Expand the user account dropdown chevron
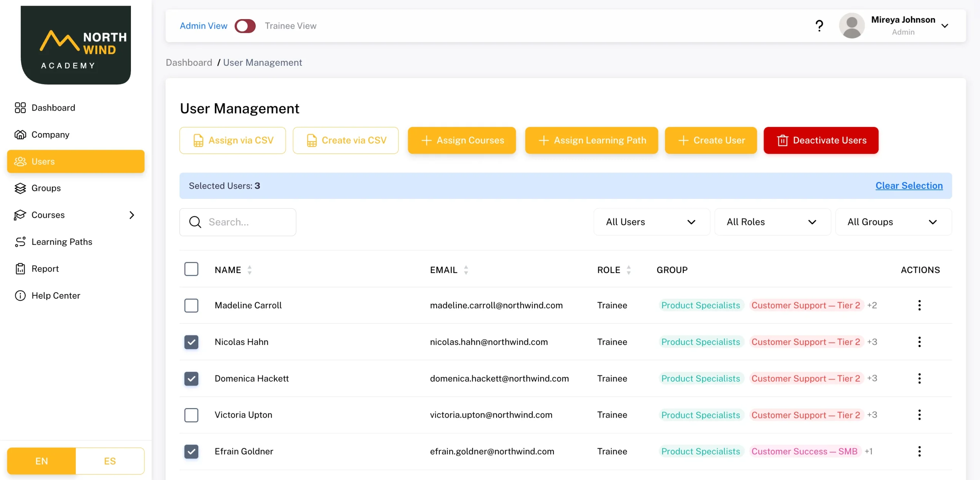Viewport: 980px width, 480px height. [945, 26]
